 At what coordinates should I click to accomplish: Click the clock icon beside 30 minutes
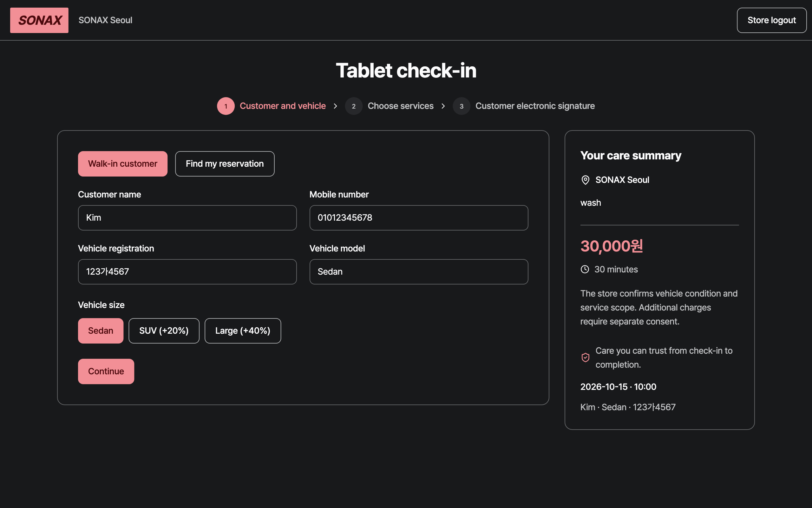tap(585, 270)
